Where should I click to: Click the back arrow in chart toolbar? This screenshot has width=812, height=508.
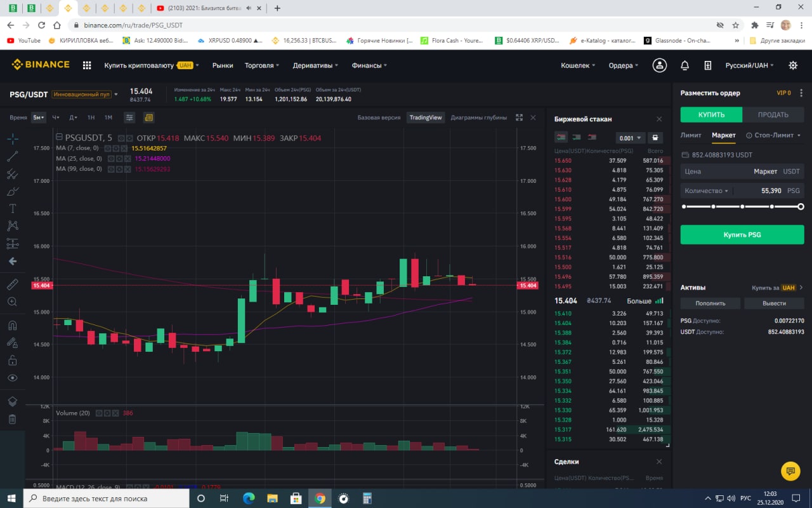point(13,261)
